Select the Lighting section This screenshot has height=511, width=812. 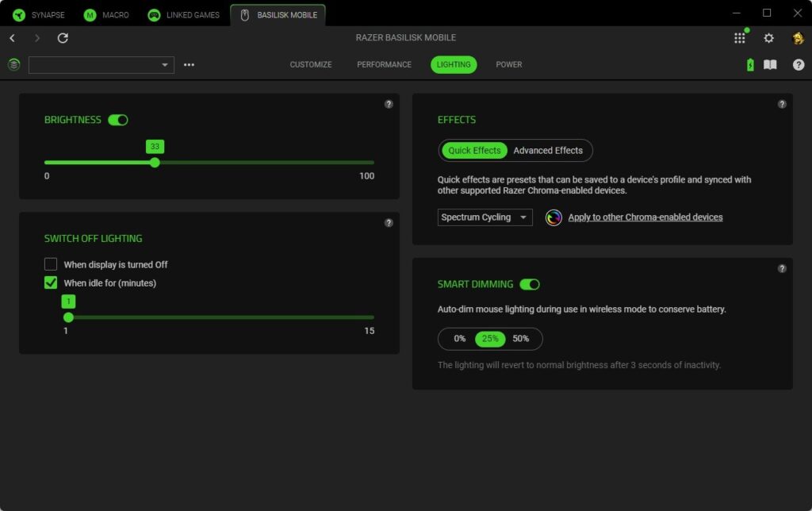tap(454, 65)
